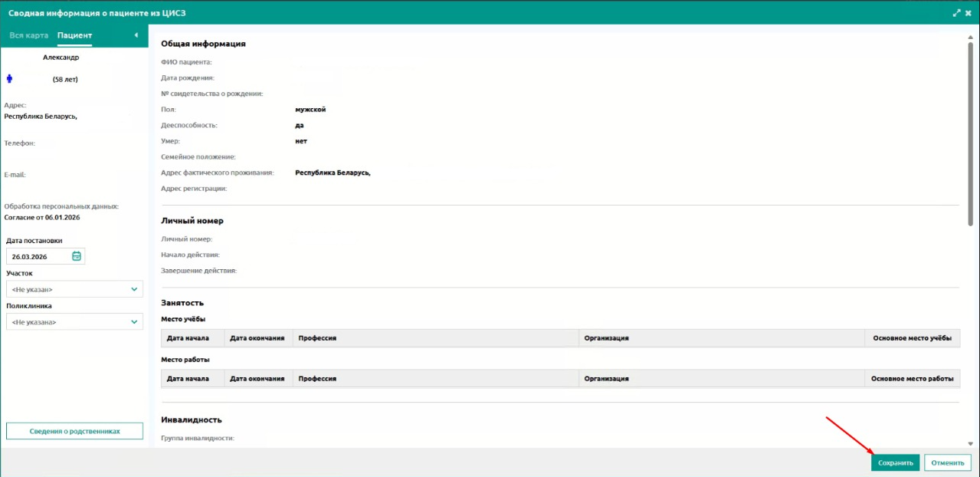Click Основное место учёбы column header

(x=912, y=338)
